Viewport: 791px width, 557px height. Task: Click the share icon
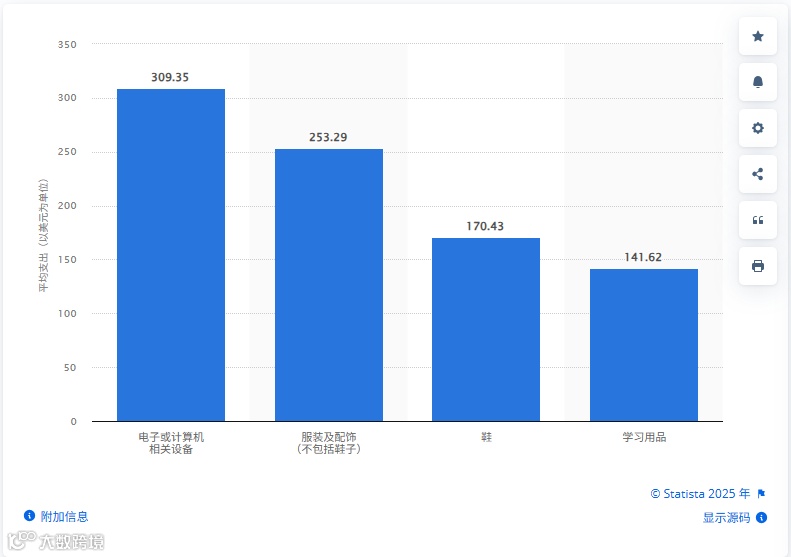coord(758,174)
